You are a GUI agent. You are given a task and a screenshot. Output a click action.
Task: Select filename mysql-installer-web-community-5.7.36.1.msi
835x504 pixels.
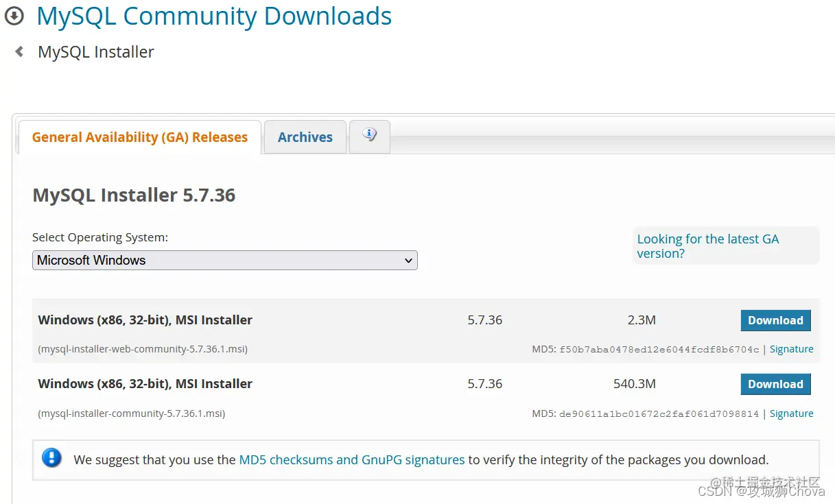tap(143, 349)
